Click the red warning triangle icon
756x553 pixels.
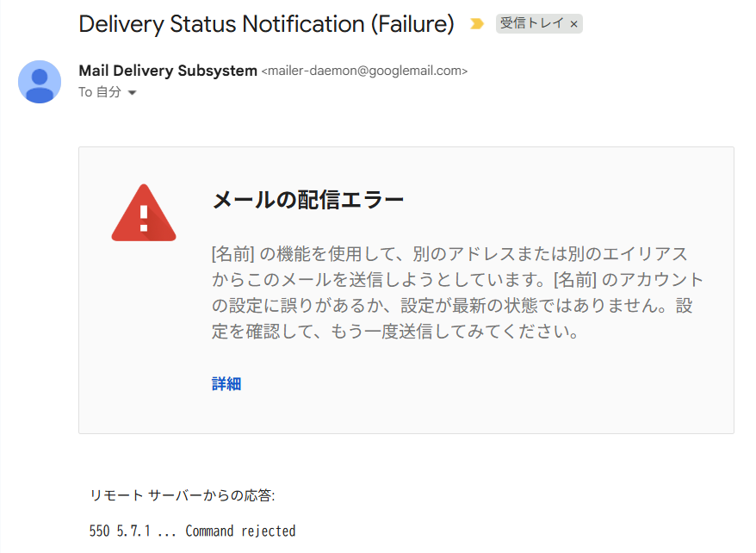tap(144, 213)
